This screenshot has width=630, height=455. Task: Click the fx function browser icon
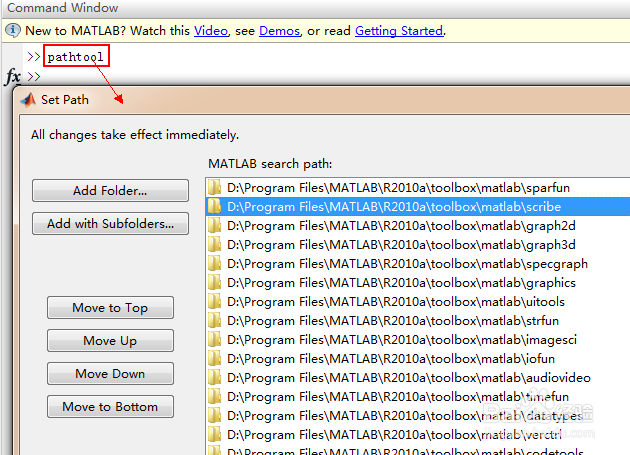tap(13, 76)
